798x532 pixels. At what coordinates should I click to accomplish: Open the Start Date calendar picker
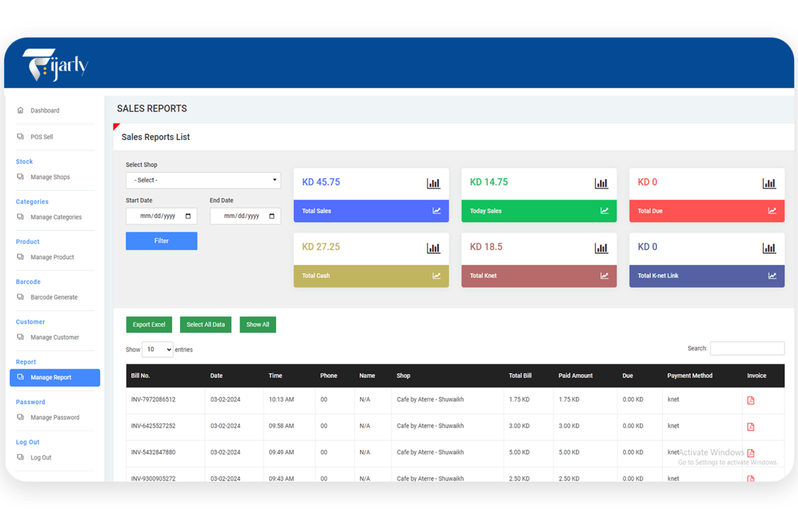coord(188,216)
